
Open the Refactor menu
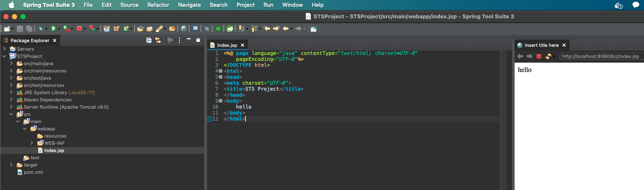(x=158, y=5)
